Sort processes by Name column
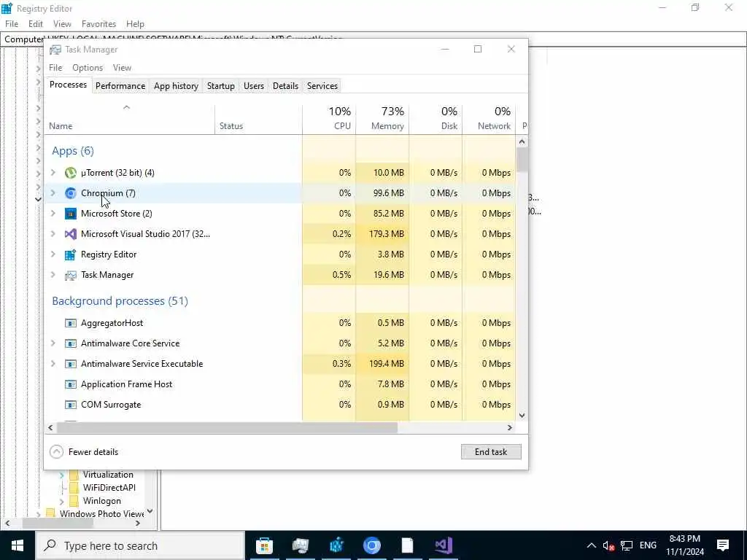Image resolution: width=747 pixels, height=560 pixels. point(130,119)
